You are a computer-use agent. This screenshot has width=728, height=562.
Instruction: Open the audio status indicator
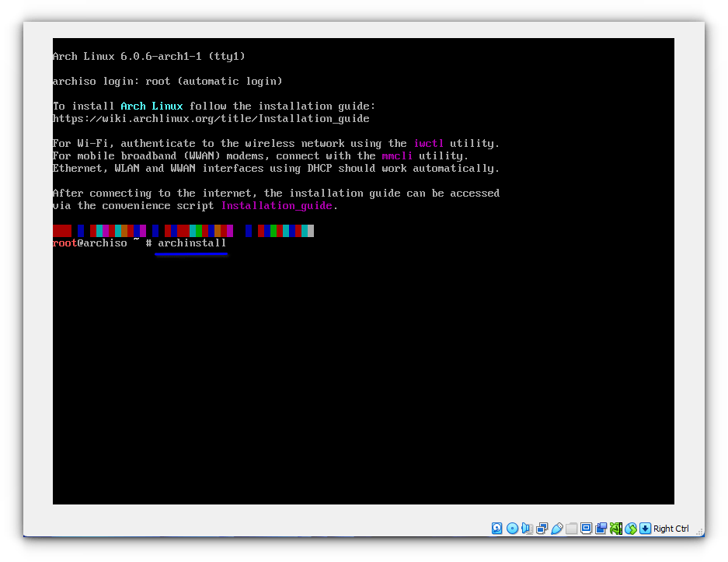528,528
